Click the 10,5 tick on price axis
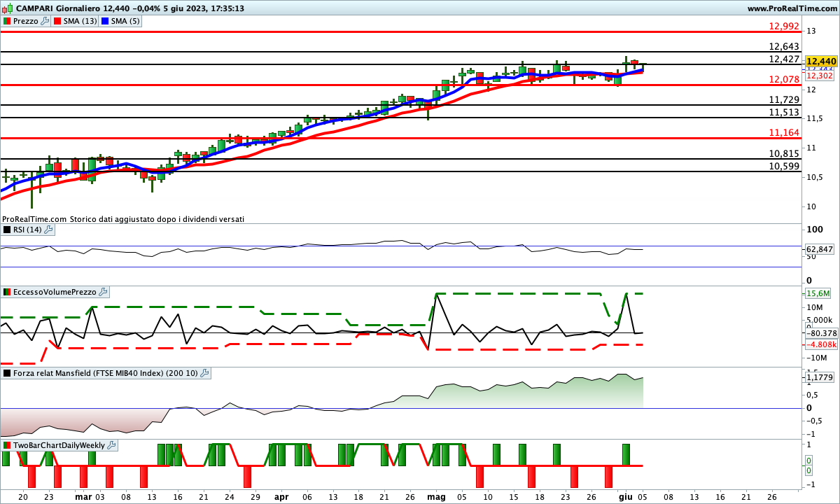Image resolution: width=840 pixels, height=504 pixels. (815, 177)
